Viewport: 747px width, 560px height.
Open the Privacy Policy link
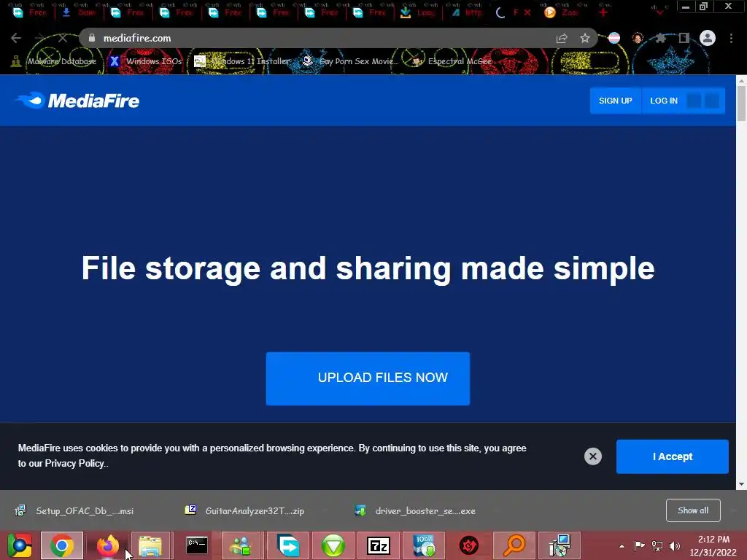[74, 463]
